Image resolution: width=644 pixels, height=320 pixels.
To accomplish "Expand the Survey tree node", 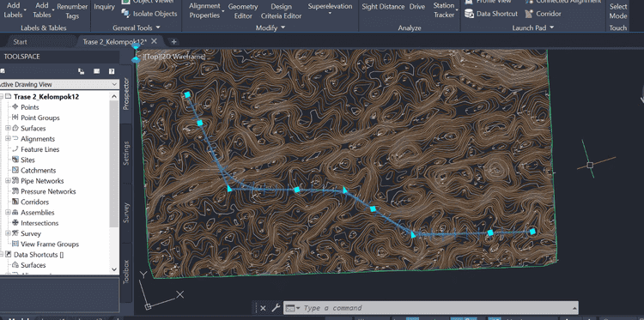I will click(8, 233).
